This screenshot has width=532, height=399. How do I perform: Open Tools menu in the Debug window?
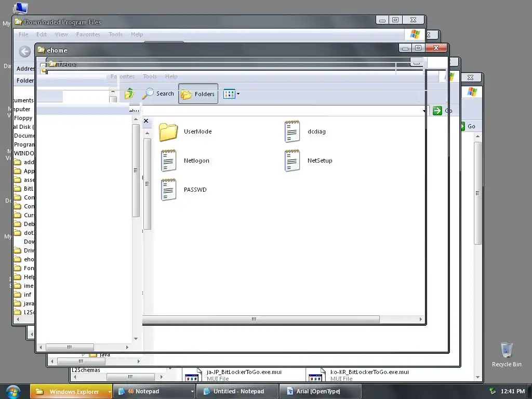point(150,76)
